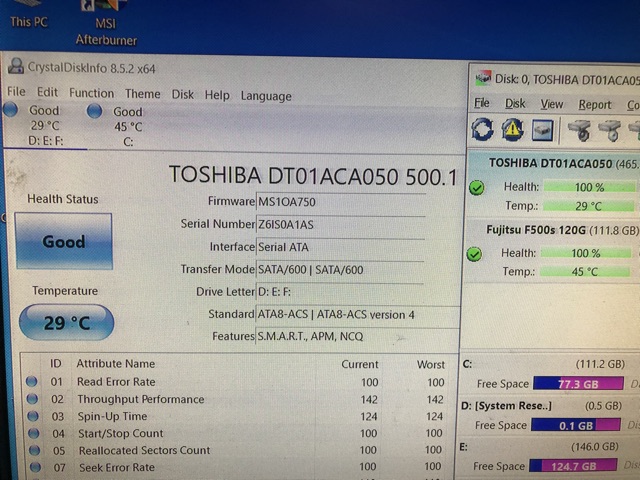This screenshot has height=480, width=640.
Task: Click the status dot for Spin-Up Time
Action: pos(33,416)
